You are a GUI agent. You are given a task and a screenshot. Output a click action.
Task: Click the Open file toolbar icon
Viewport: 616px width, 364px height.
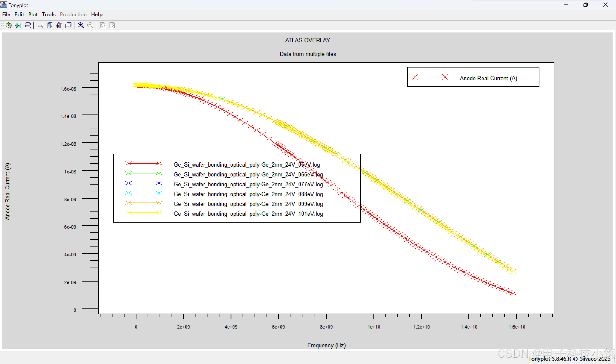(9, 25)
